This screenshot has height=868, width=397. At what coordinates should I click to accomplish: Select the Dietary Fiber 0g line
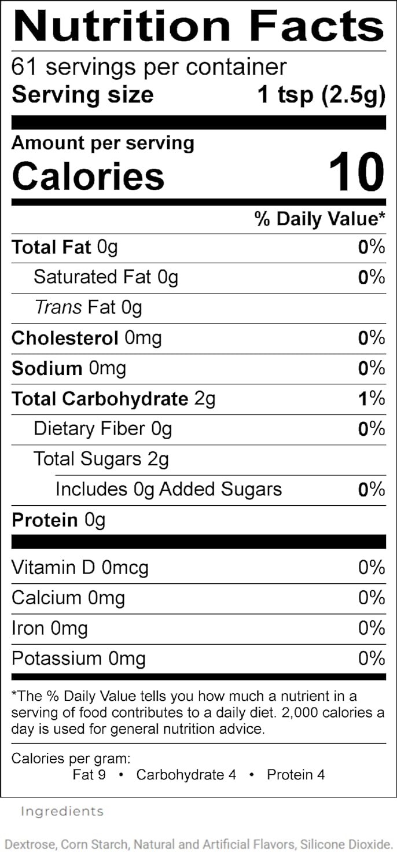102,429
